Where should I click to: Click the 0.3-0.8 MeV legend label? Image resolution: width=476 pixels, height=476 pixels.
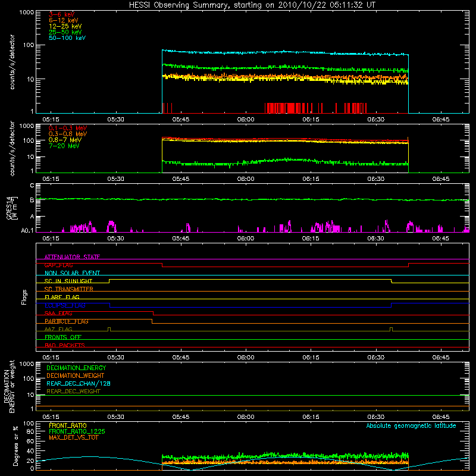pos(68,134)
